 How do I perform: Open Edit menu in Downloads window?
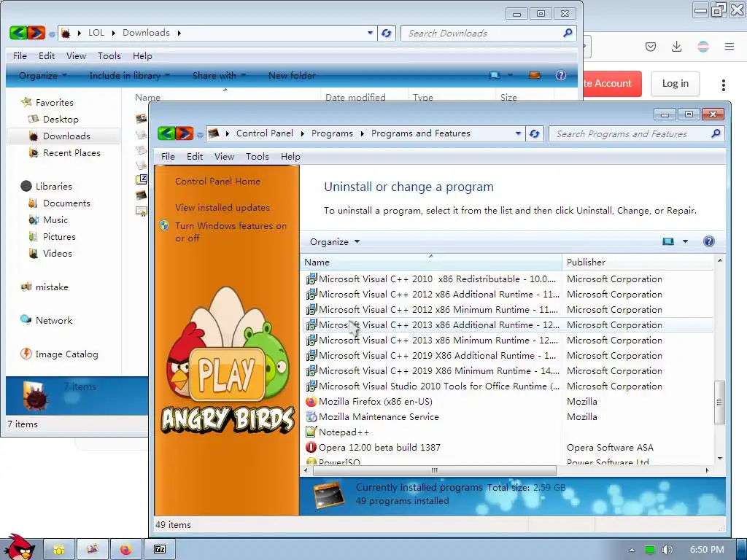point(47,55)
